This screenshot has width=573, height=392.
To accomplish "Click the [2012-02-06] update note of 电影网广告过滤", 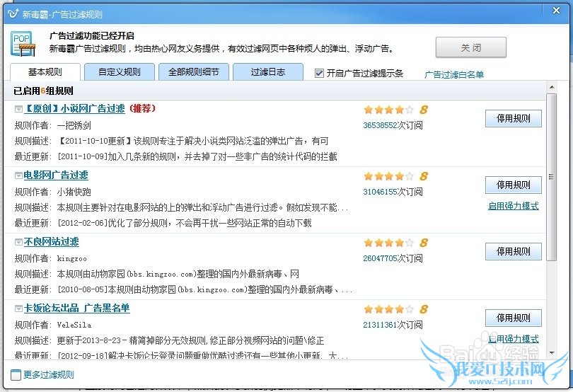I will pos(185,223).
